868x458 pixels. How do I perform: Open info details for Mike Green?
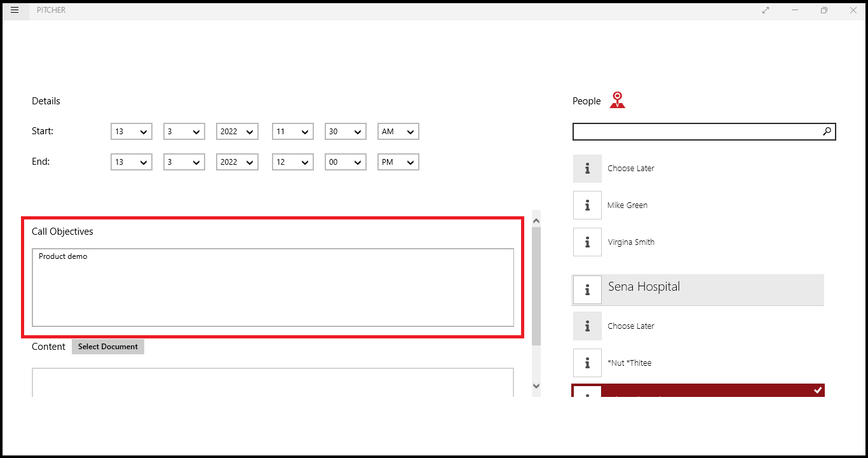(587, 205)
